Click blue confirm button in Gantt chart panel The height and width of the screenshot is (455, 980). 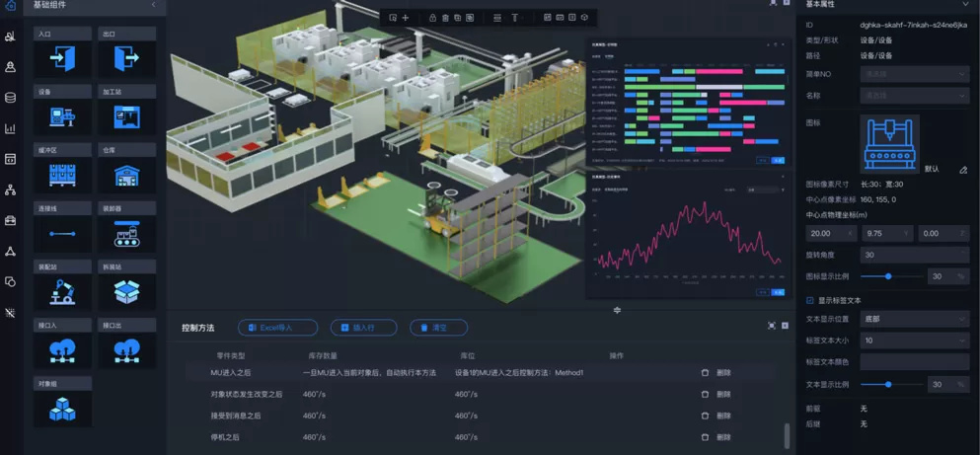point(778,160)
